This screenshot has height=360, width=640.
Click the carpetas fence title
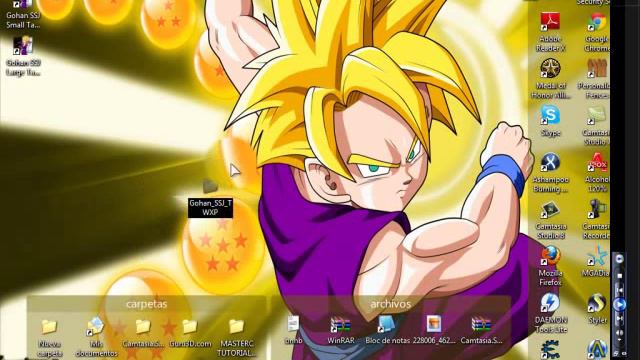pos(147,304)
